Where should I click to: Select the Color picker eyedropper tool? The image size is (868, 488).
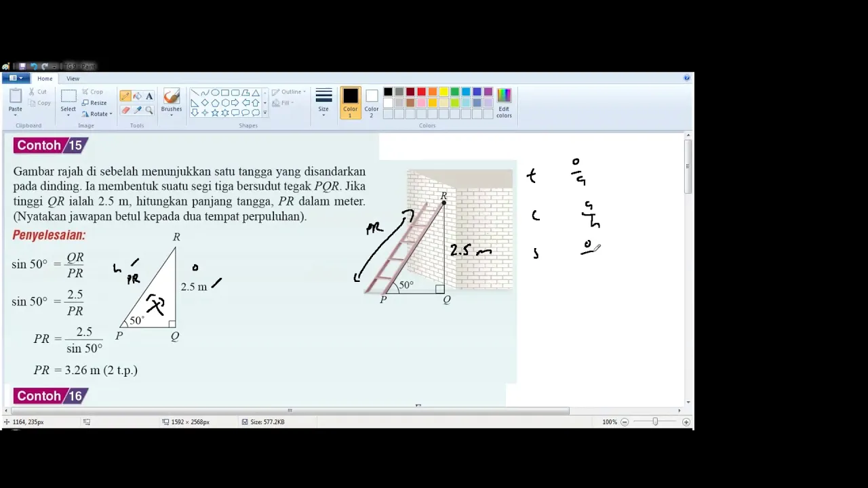[x=138, y=110]
